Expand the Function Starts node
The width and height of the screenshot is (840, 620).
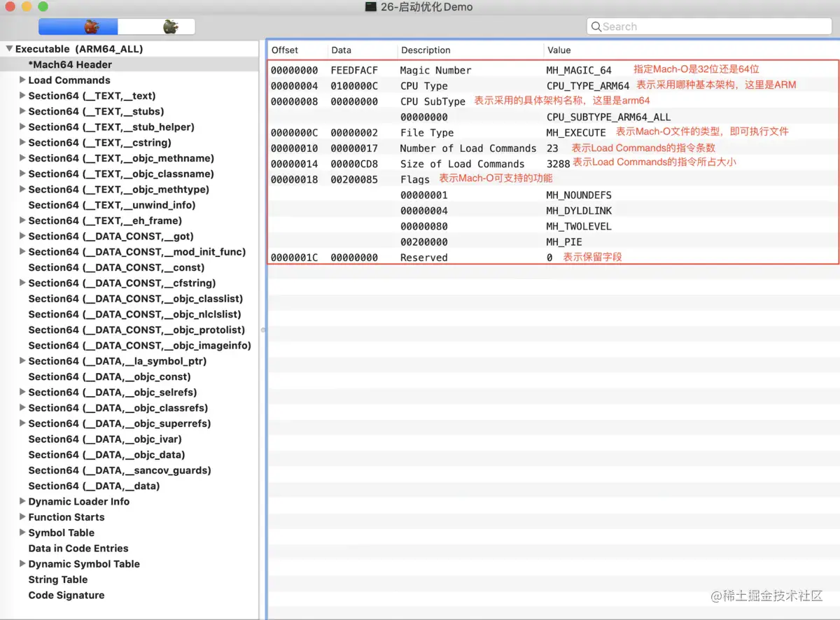pyautogui.click(x=22, y=517)
